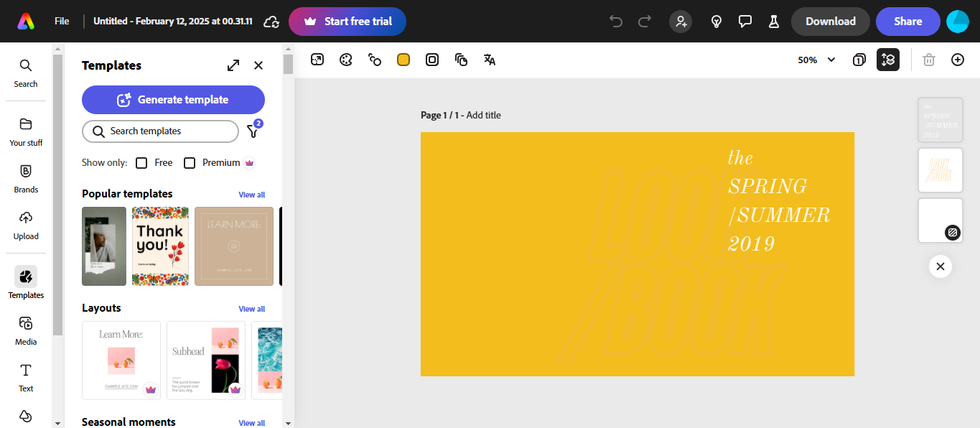This screenshot has width=980, height=428.
Task: Add a new page with plus icon
Action: pos(958,60)
